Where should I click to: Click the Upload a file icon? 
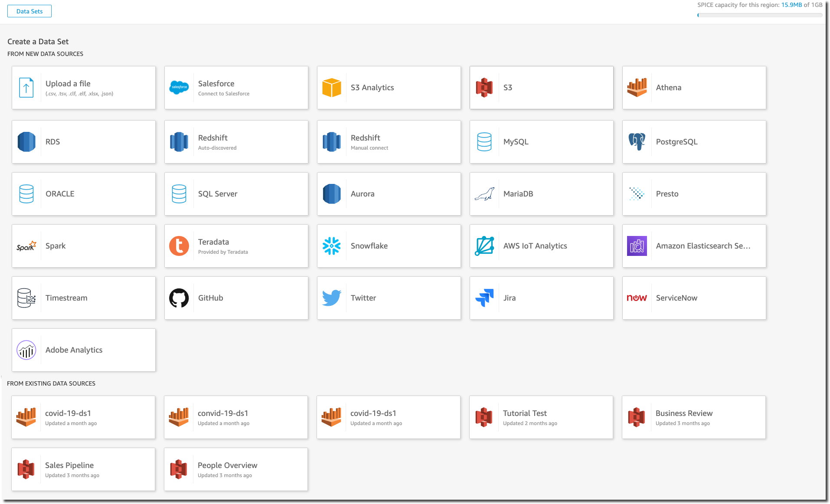pos(26,88)
